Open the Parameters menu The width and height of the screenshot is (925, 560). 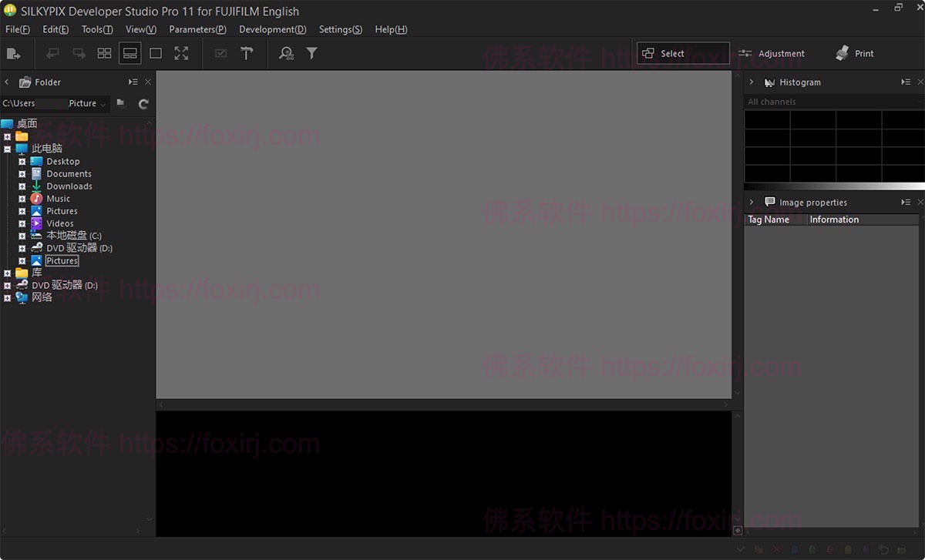(x=197, y=29)
